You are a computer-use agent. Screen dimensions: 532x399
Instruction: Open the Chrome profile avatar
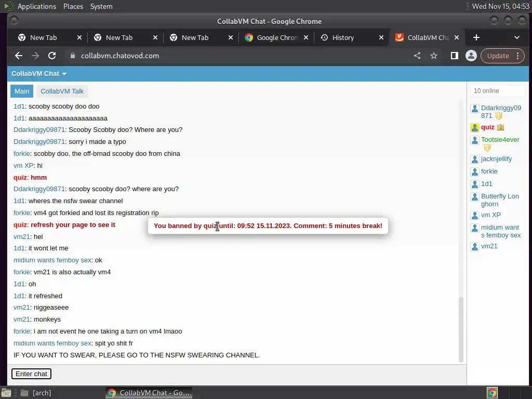pyautogui.click(x=471, y=56)
